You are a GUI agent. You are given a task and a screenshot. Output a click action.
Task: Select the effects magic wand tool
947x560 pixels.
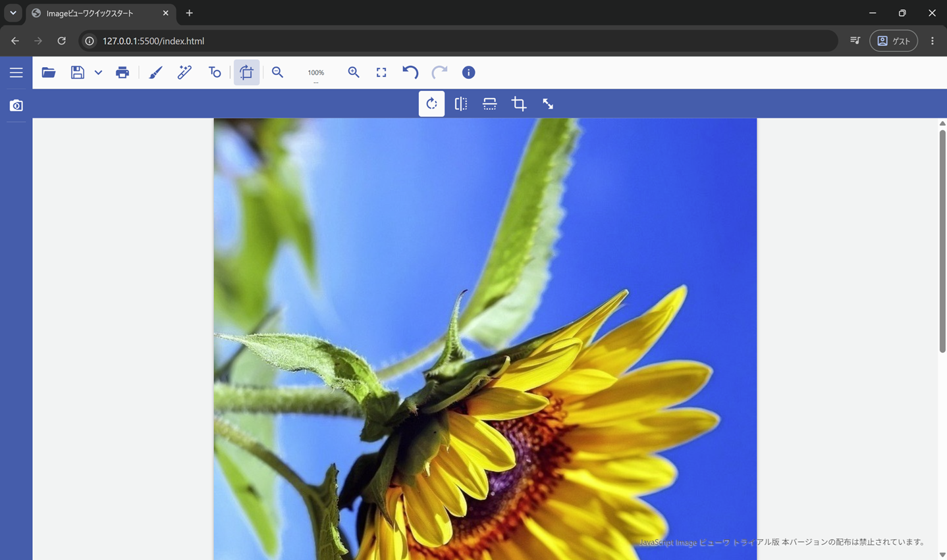185,72
